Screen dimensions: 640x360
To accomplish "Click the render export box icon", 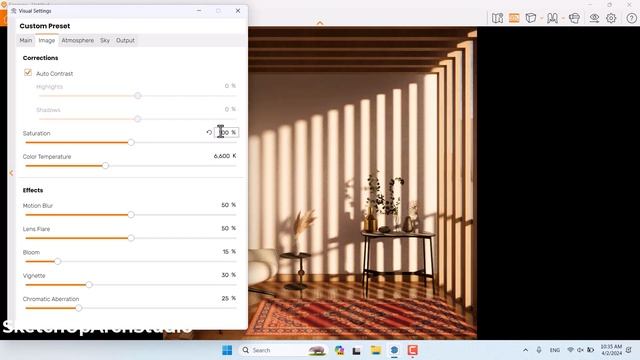I will [x=574, y=18].
